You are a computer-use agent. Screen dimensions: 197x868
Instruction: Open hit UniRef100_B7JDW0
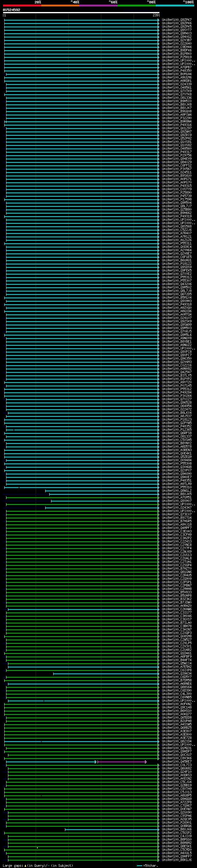point(177,603)
